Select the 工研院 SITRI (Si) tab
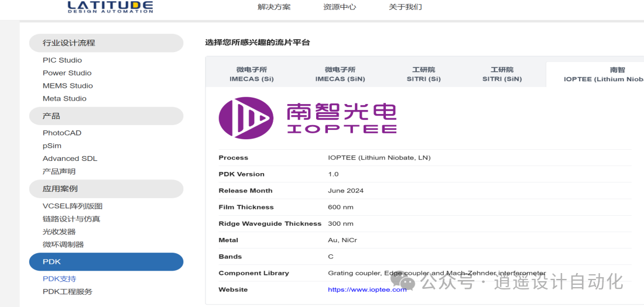This screenshot has height=307, width=644. (x=423, y=74)
